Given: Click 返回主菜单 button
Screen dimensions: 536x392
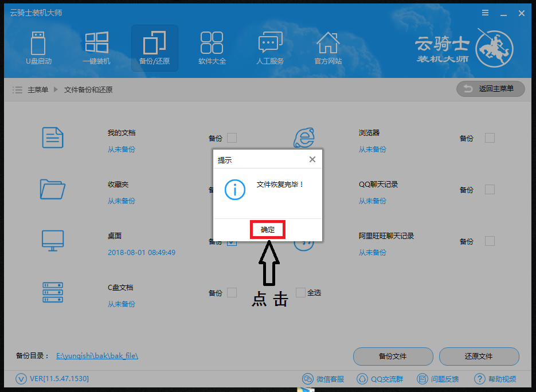Looking at the screenshot, I should click(x=491, y=89).
